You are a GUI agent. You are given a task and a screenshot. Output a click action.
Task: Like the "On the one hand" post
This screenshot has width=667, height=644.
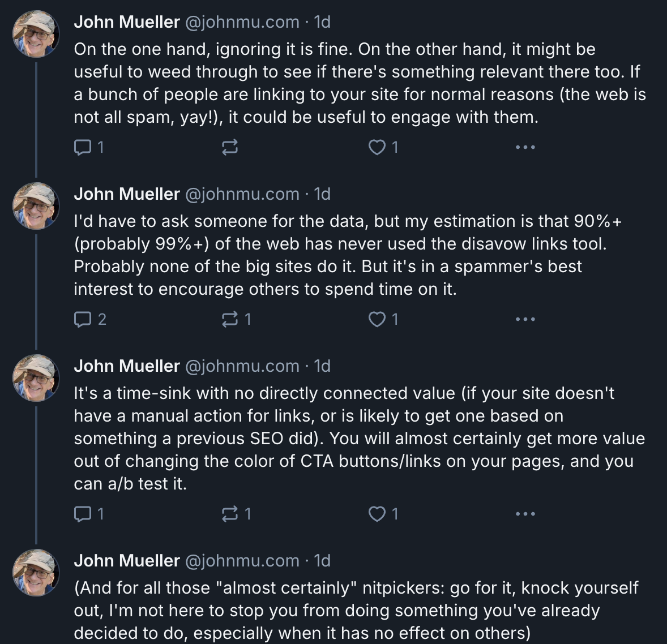tap(377, 148)
